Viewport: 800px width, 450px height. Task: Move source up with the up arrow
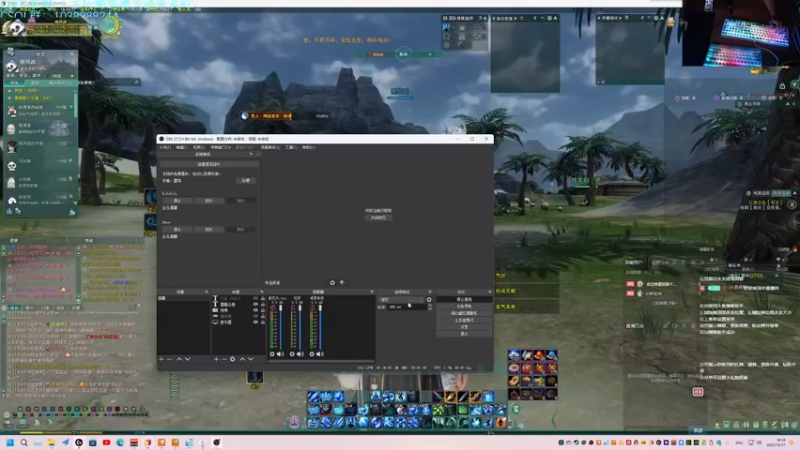[x=242, y=359]
